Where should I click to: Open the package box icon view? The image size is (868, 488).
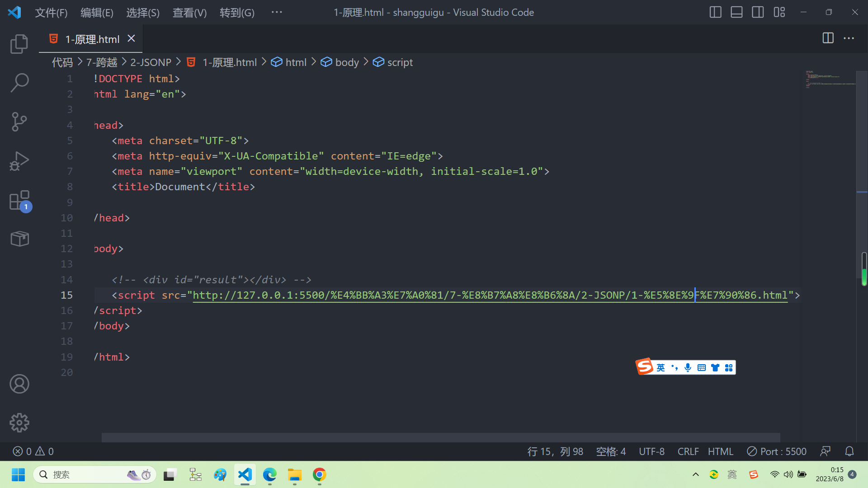19,239
